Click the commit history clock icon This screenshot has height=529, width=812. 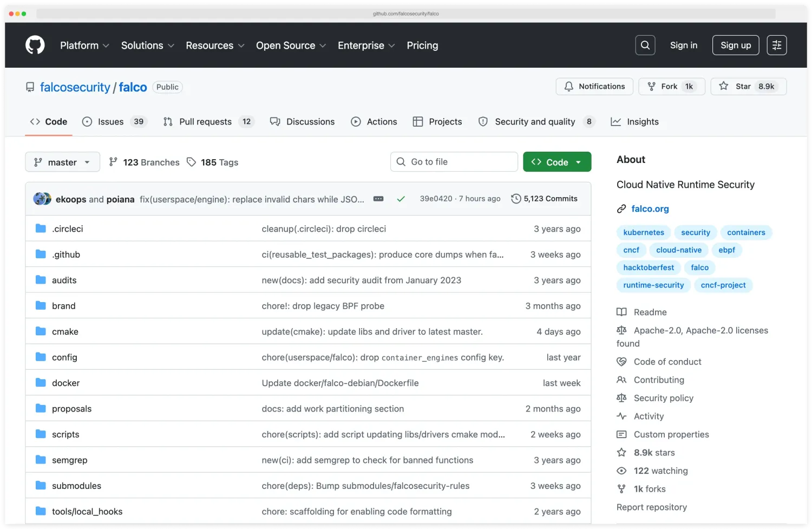[x=516, y=199]
